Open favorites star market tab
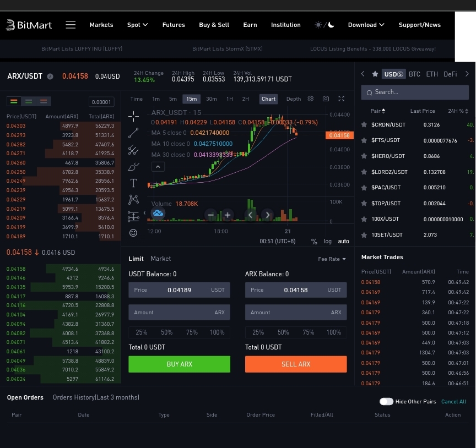Image resolution: width=476 pixels, height=448 pixels. tap(375, 74)
